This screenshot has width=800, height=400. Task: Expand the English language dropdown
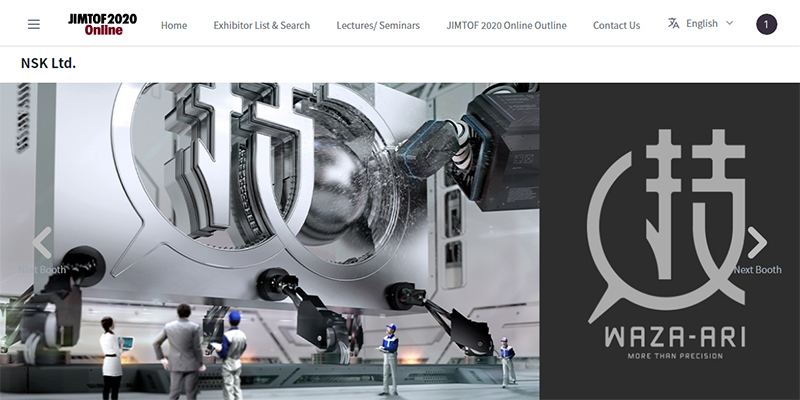click(709, 23)
